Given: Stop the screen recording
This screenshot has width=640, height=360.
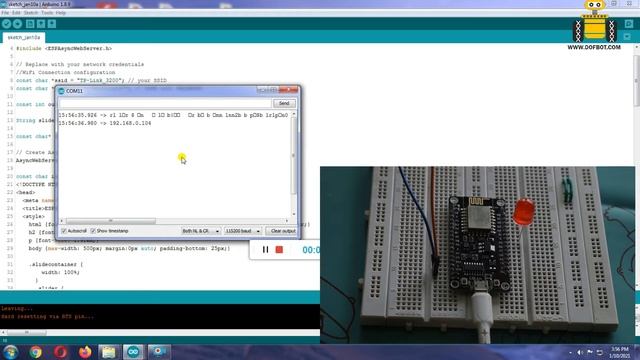Looking at the screenshot, I should click(279, 249).
